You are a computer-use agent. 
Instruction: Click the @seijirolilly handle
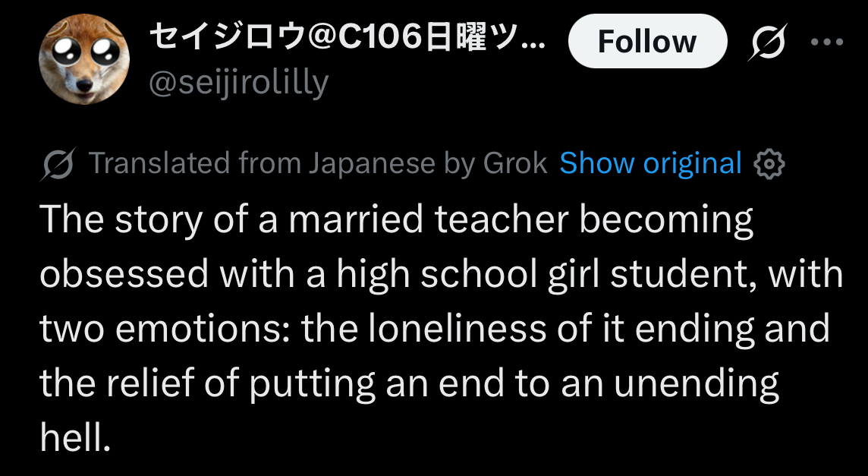pos(238,82)
